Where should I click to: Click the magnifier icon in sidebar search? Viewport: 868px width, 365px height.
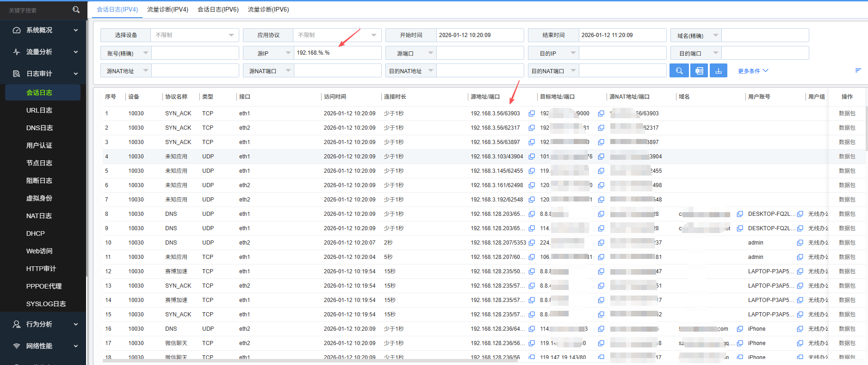76,10
